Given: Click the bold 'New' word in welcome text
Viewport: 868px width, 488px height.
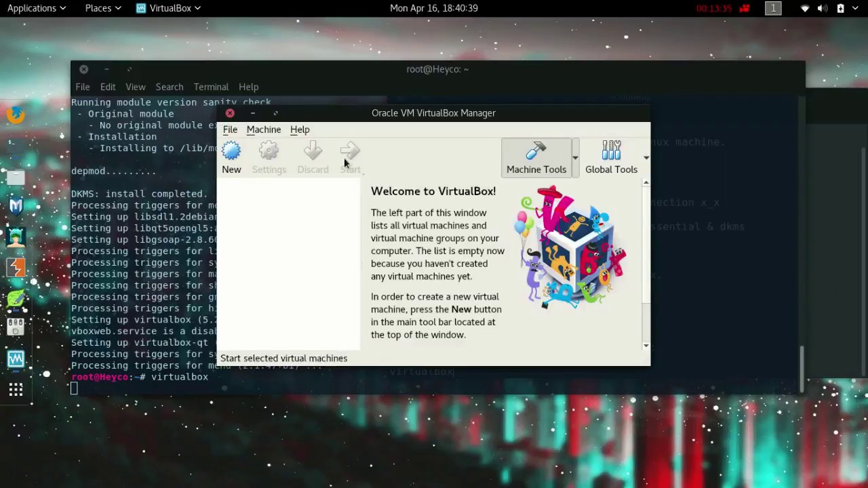Looking at the screenshot, I should [461, 309].
